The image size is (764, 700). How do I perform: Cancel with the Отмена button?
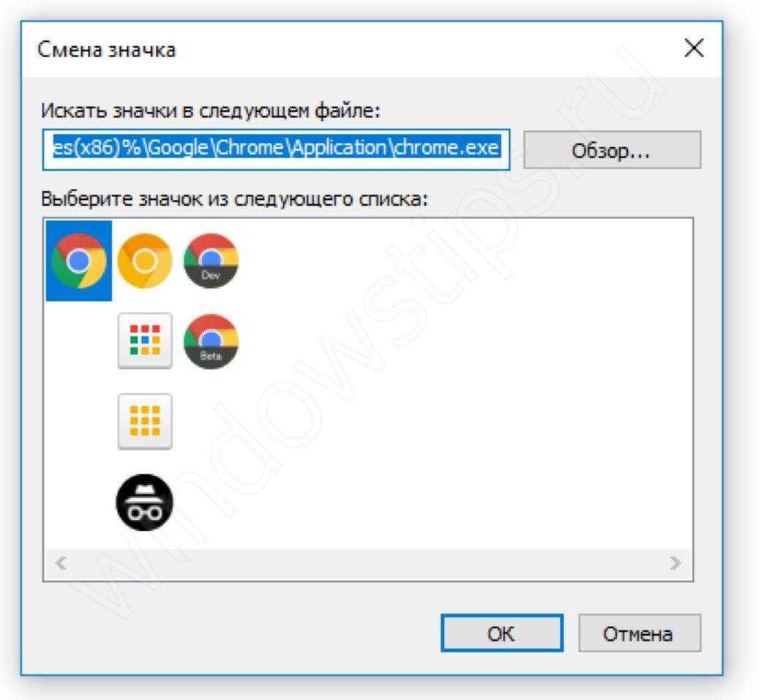tap(640, 633)
